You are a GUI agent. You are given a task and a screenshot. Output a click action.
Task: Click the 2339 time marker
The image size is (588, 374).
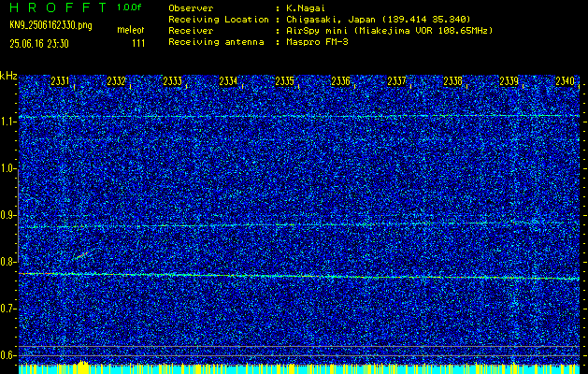(509, 81)
